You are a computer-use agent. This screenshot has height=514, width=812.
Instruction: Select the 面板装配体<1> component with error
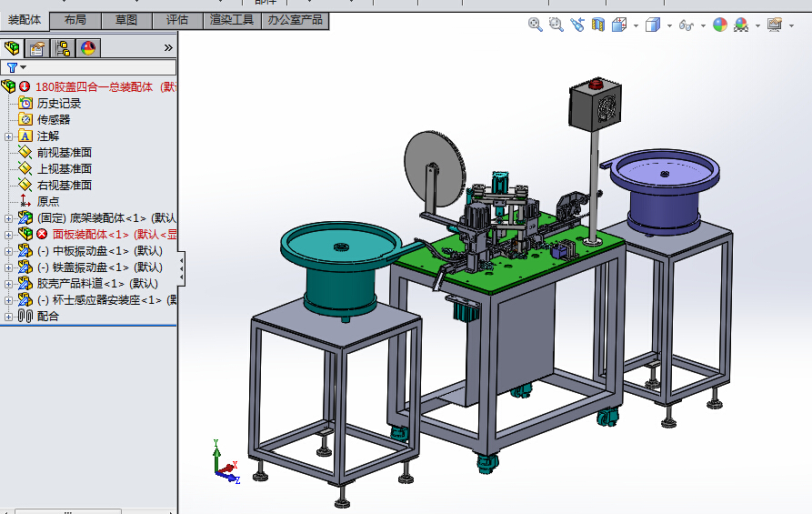[x=91, y=235]
